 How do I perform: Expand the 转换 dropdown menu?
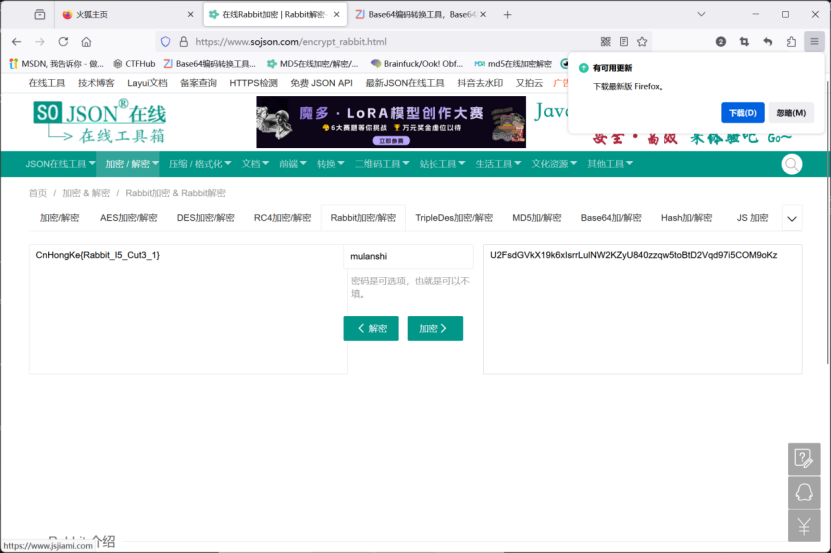coord(330,164)
